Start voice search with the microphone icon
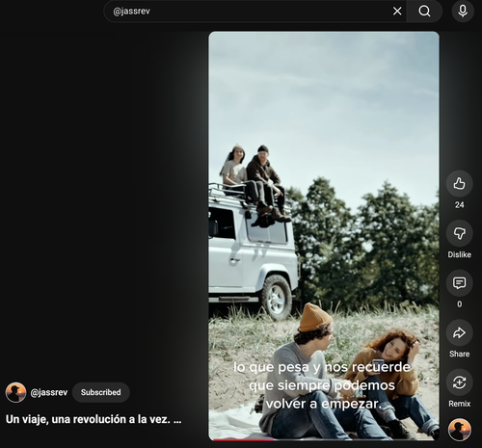The height and width of the screenshot is (448, 482). pyautogui.click(x=463, y=12)
